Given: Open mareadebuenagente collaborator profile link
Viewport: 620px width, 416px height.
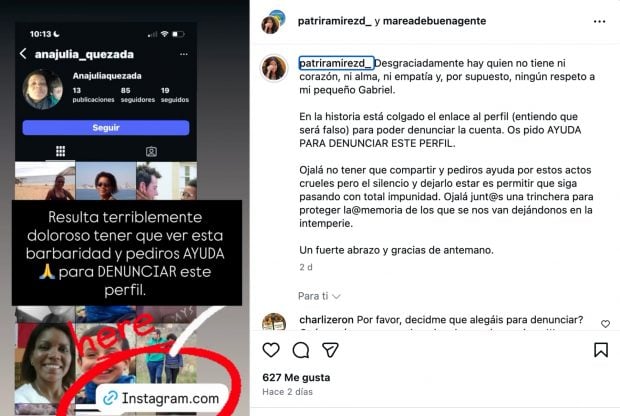Looking at the screenshot, I should click(x=435, y=21).
